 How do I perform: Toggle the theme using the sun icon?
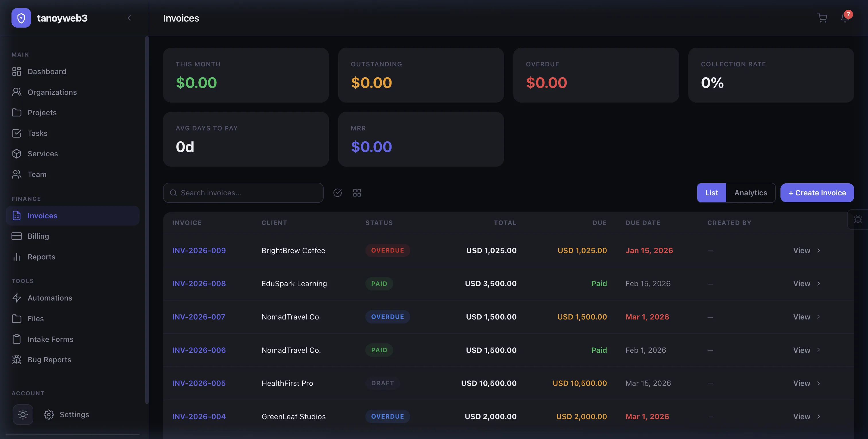pyautogui.click(x=23, y=414)
